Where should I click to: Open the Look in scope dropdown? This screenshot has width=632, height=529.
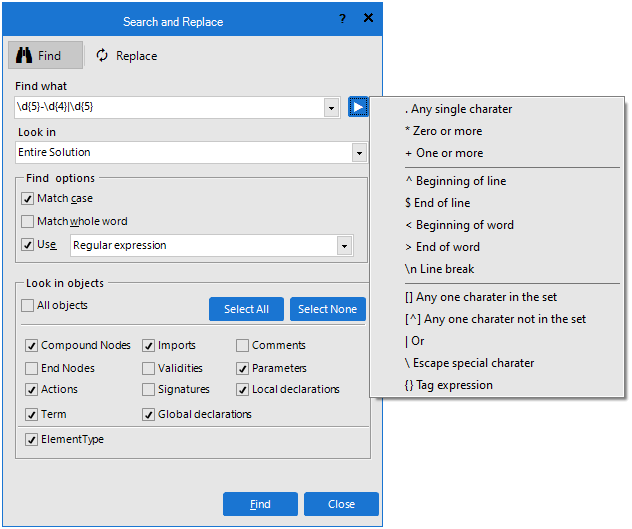click(359, 153)
